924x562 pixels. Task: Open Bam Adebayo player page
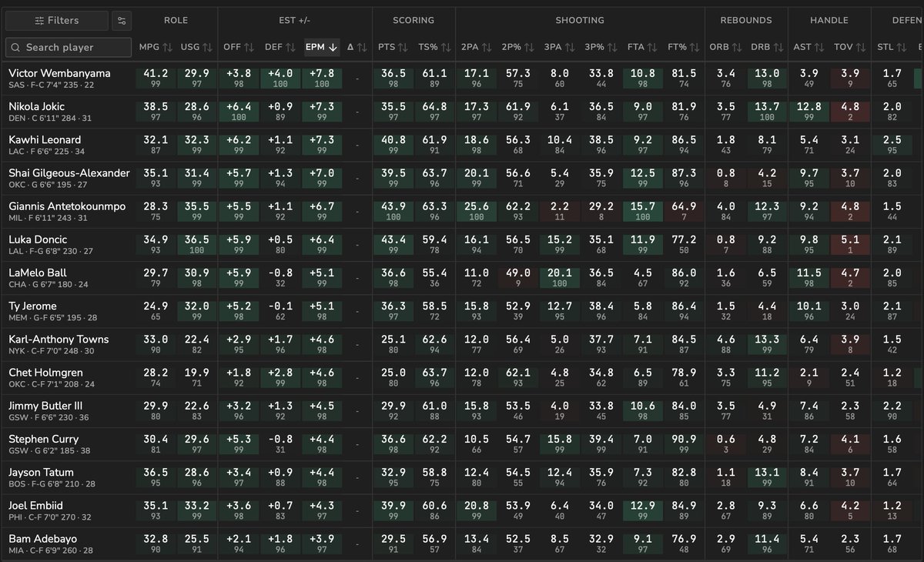coord(44,538)
